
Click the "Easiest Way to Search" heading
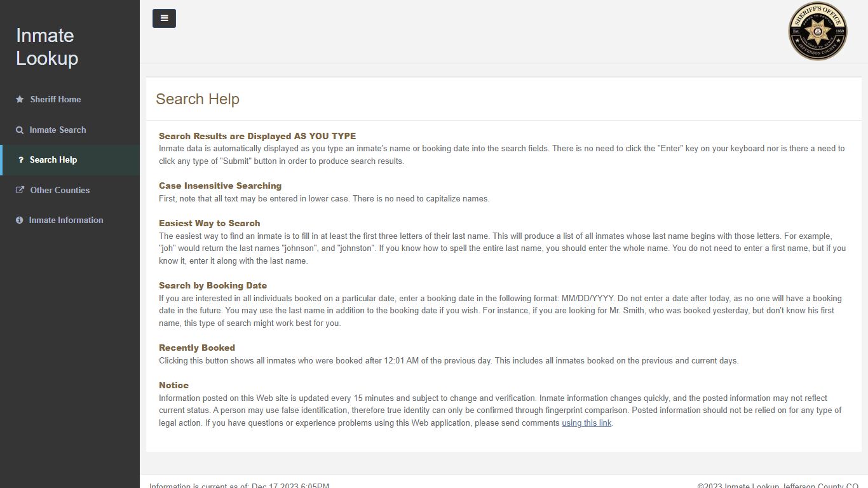pos(210,223)
